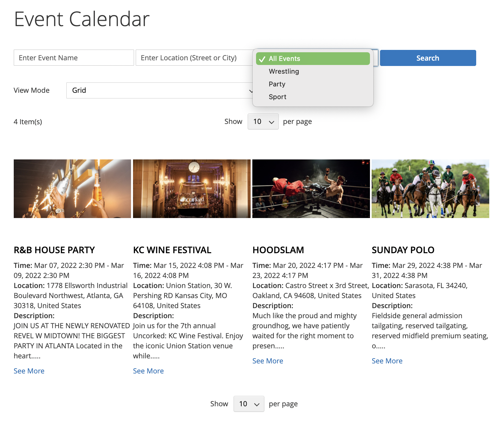Select Party from the event type list
Screen dimensions: 504x422
[x=277, y=84]
